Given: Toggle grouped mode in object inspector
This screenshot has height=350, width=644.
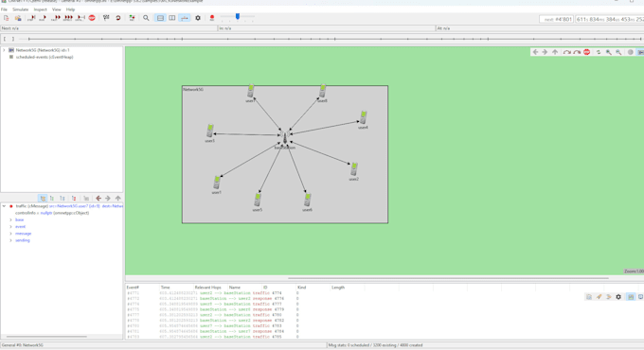Looking at the screenshot, I should pyautogui.click(x=43, y=199).
